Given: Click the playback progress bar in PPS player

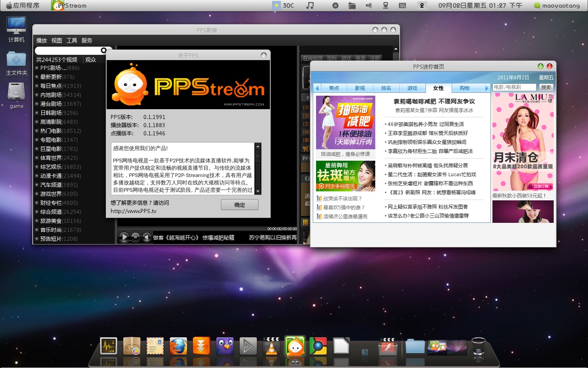Looking at the screenshot, I should 192,229.
